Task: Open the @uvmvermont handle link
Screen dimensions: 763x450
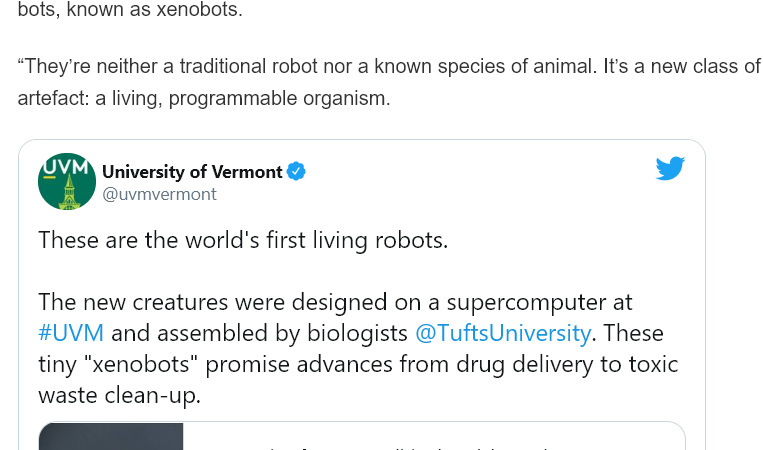Action: point(159,195)
